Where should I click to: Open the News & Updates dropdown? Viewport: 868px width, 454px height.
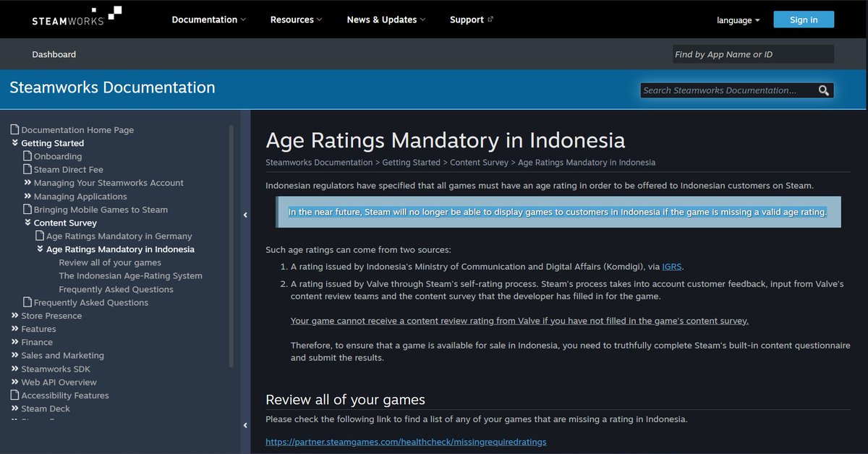[386, 20]
